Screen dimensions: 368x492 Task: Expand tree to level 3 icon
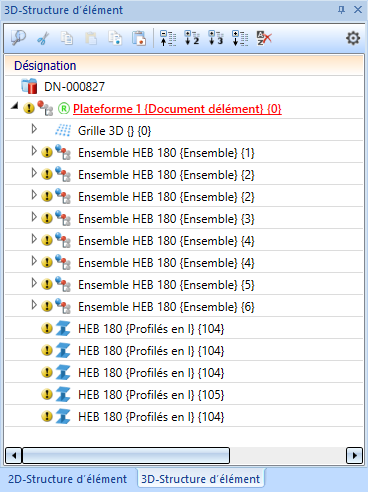pos(216,38)
